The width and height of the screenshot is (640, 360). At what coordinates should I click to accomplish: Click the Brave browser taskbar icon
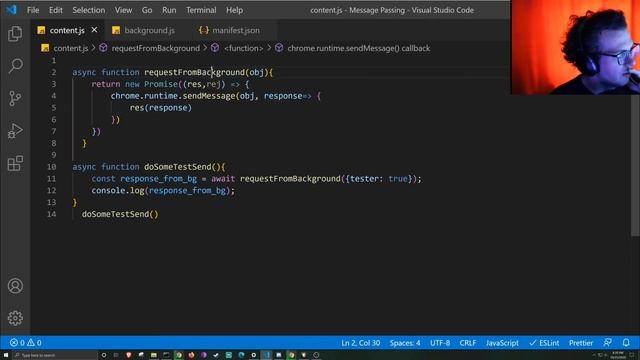tap(129, 355)
